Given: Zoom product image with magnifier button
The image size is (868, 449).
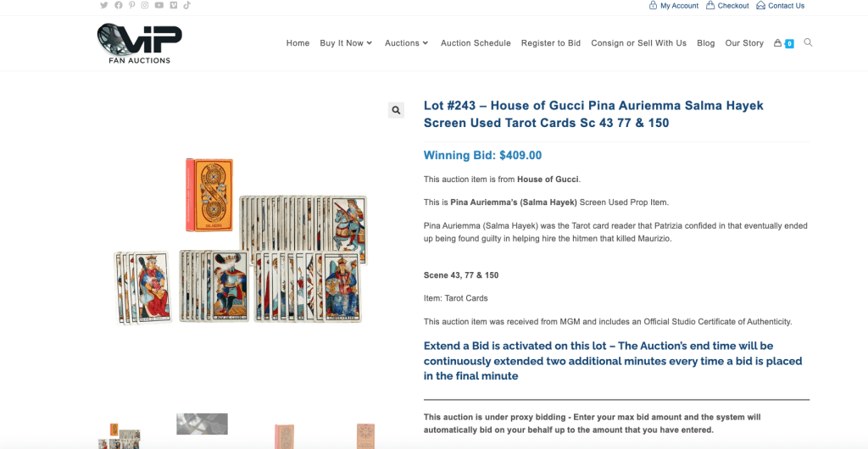Looking at the screenshot, I should pos(396,110).
